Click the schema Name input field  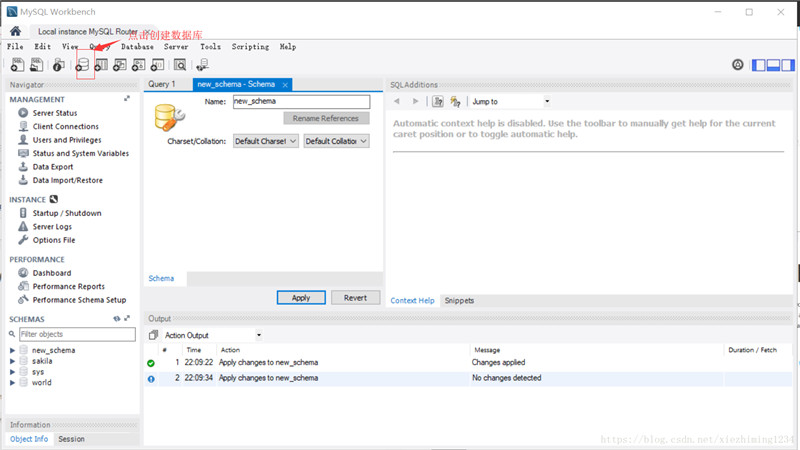300,102
